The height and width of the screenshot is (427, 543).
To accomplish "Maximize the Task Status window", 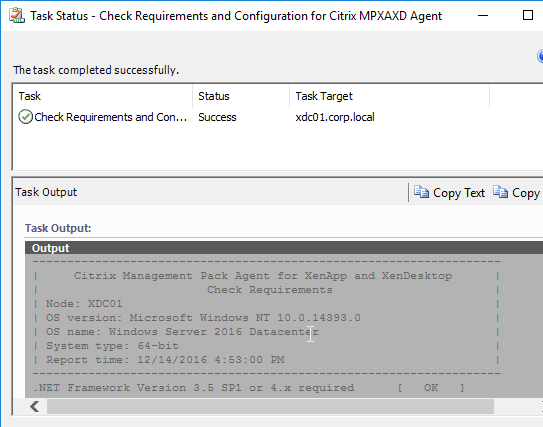I will click(x=528, y=15).
